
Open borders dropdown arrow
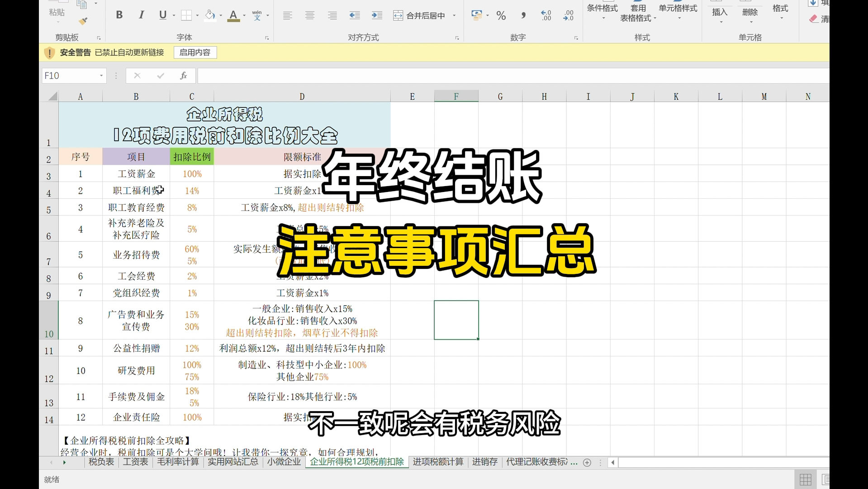click(198, 15)
